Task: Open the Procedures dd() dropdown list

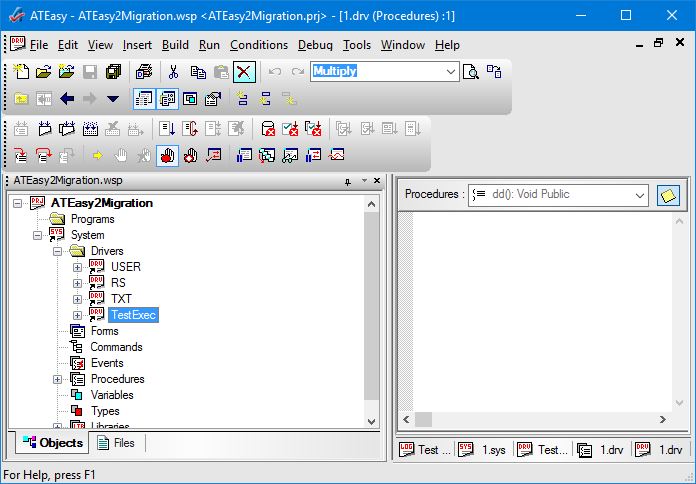Action: tap(639, 195)
